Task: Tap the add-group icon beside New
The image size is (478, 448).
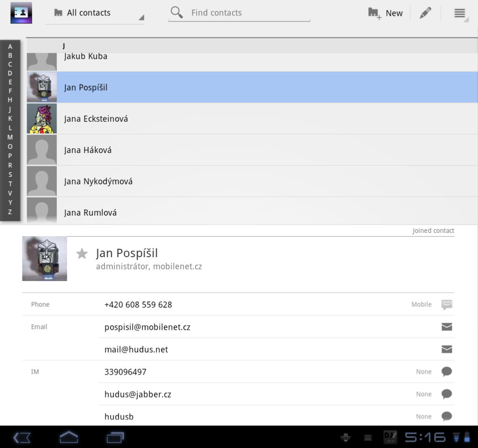Action: [373, 13]
